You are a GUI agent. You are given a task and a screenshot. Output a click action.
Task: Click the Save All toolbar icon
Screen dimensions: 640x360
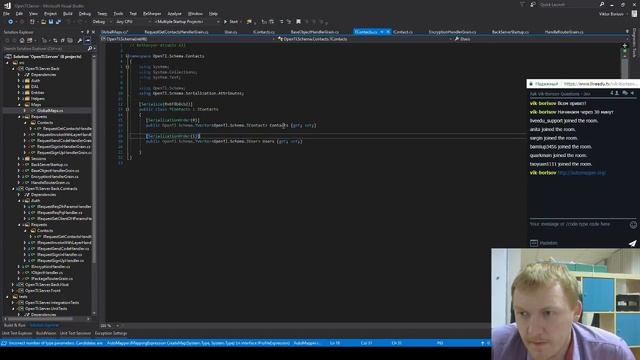point(58,22)
